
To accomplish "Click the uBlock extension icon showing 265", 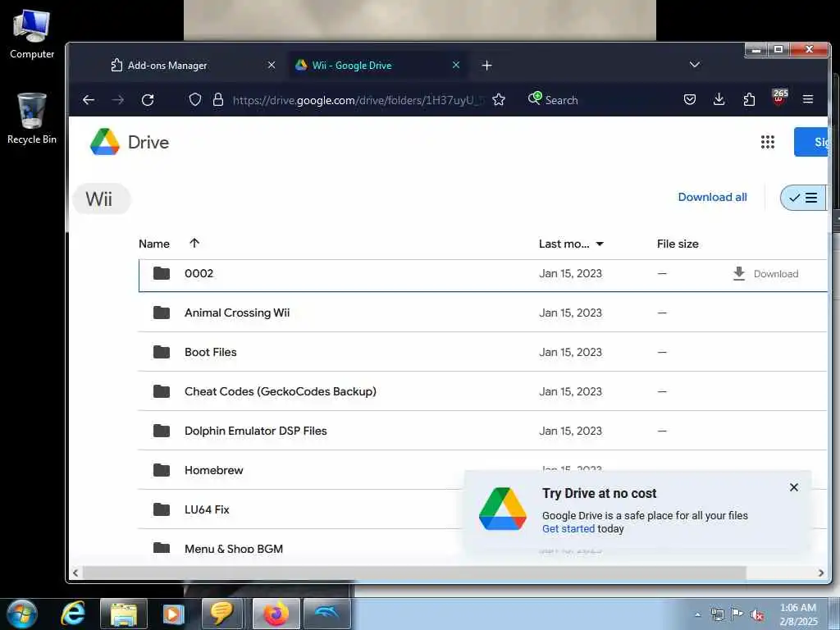I will tap(779, 98).
